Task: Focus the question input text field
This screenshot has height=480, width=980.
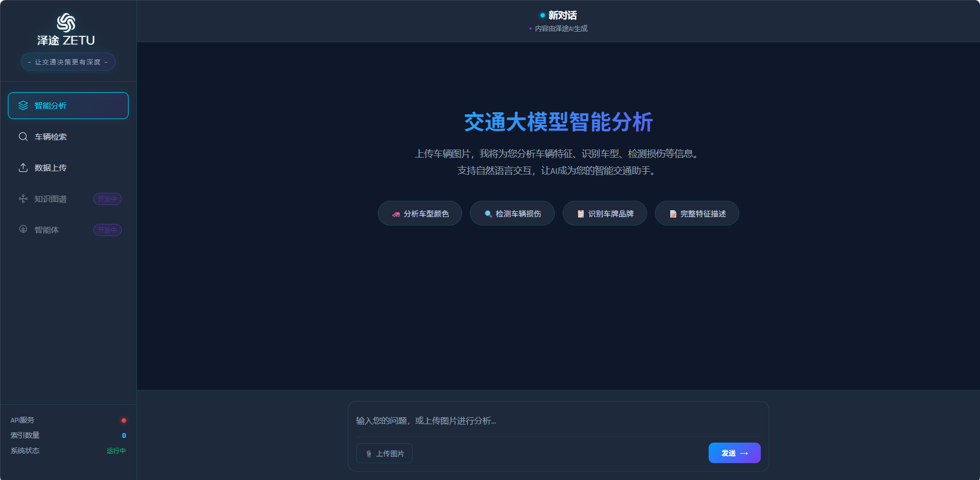Action: pos(557,420)
